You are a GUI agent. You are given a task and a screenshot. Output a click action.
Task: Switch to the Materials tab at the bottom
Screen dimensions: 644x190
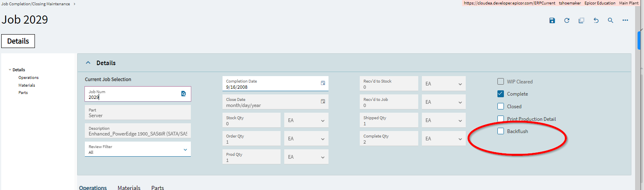(x=129, y=188)
